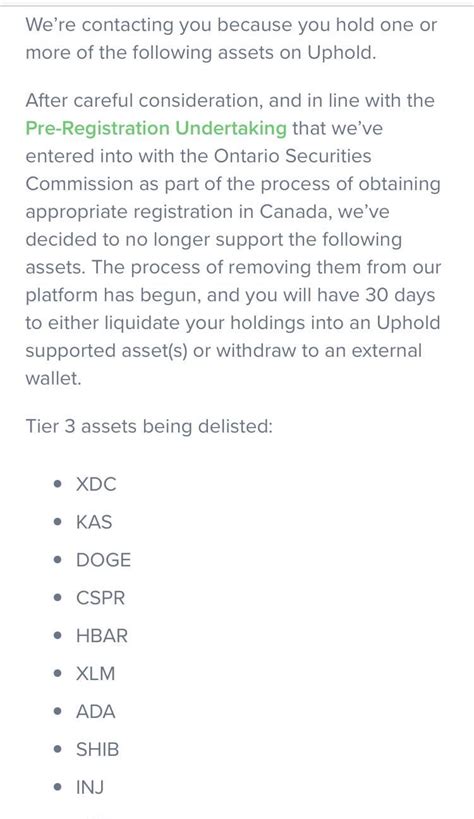Click the 'Ontario Securities' text
This screenshot has height=819, width=474.
[x=291, y=156]
